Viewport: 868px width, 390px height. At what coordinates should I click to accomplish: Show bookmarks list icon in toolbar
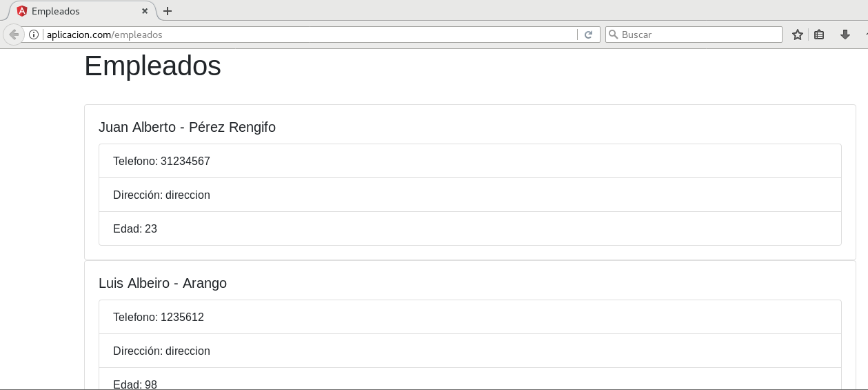click(819, 35)
